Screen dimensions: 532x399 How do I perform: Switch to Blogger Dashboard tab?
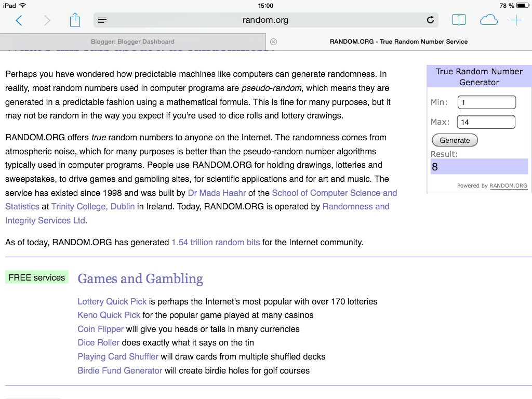132,42
